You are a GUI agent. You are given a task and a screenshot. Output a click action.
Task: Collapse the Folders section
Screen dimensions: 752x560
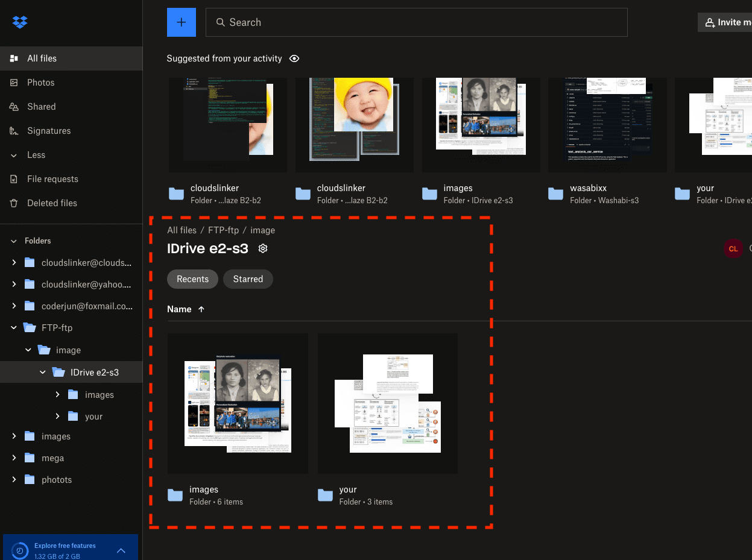tap(14, 241)
